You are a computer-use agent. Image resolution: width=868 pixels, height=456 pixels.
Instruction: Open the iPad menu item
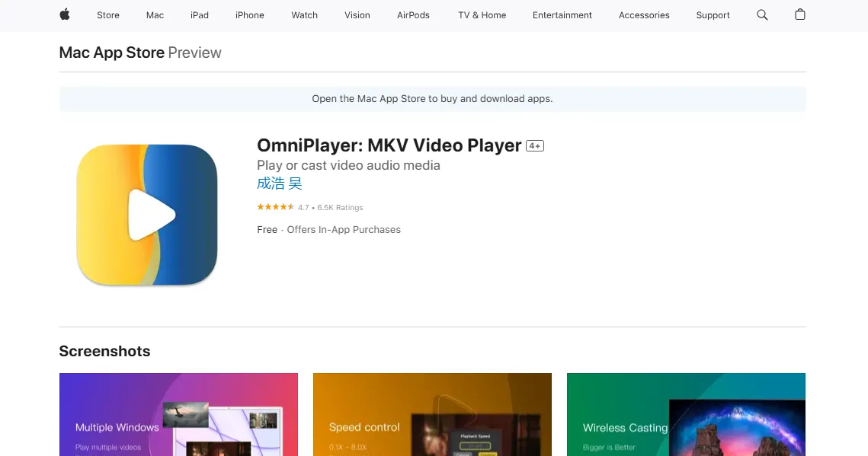pyautogui.click(x=200, y=15)
